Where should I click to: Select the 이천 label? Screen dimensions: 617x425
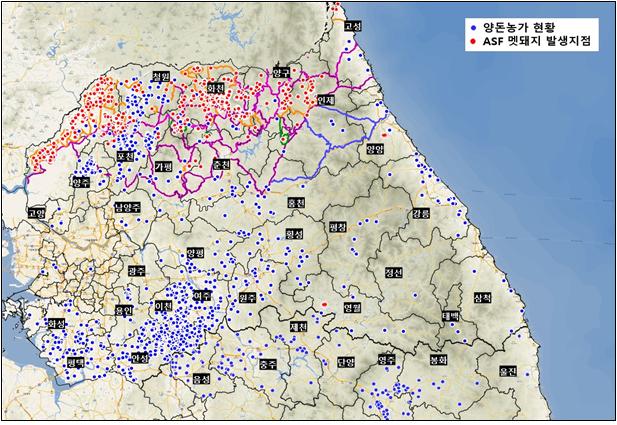click(162, 304)
